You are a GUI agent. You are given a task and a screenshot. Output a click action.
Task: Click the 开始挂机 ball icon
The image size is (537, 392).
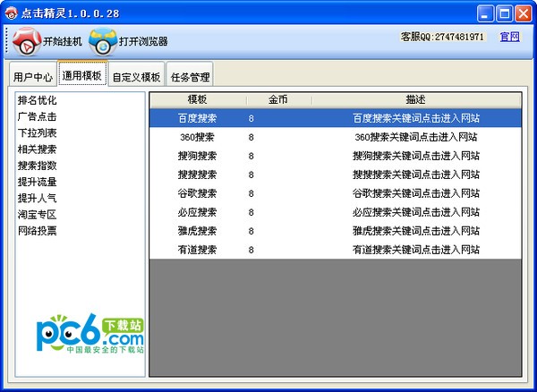pyautogui.click(x=26, y=41)
